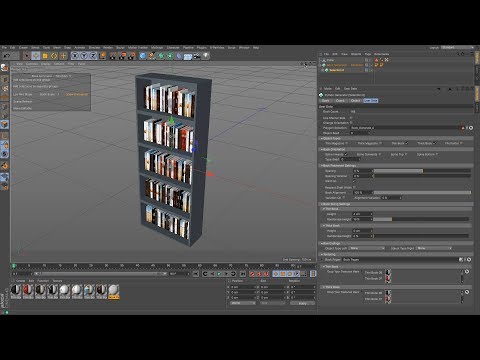Enable the Thin Magazine checkbox
Image resolution: width=480 pixels, height=360 pixels.
[347, 143]
